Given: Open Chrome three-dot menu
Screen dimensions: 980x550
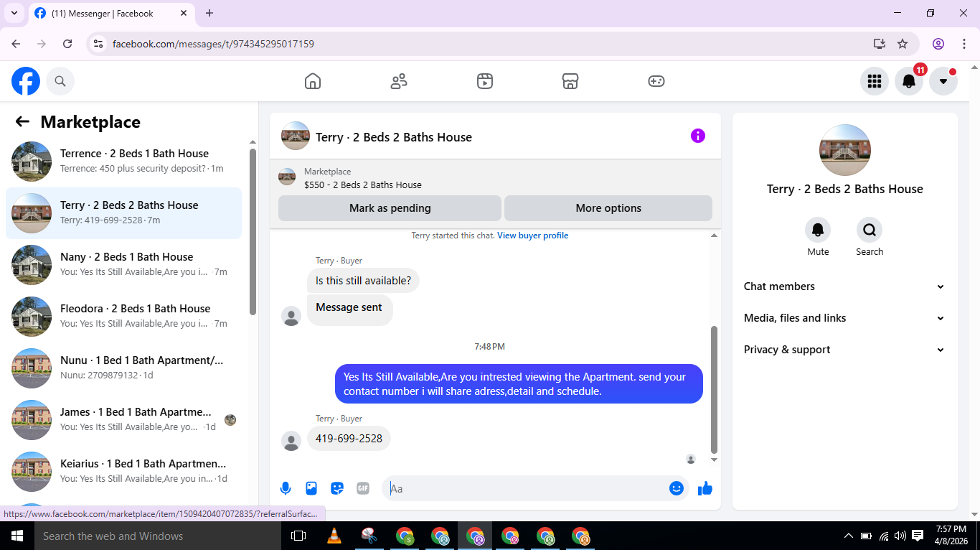Looking at the screenshot, I should click(964, 44).
